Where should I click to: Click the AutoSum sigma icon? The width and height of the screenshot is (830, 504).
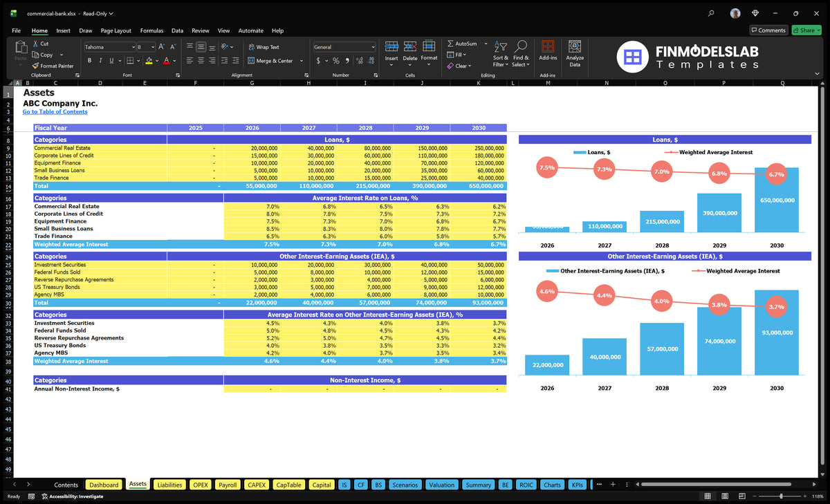click(450, 44)
